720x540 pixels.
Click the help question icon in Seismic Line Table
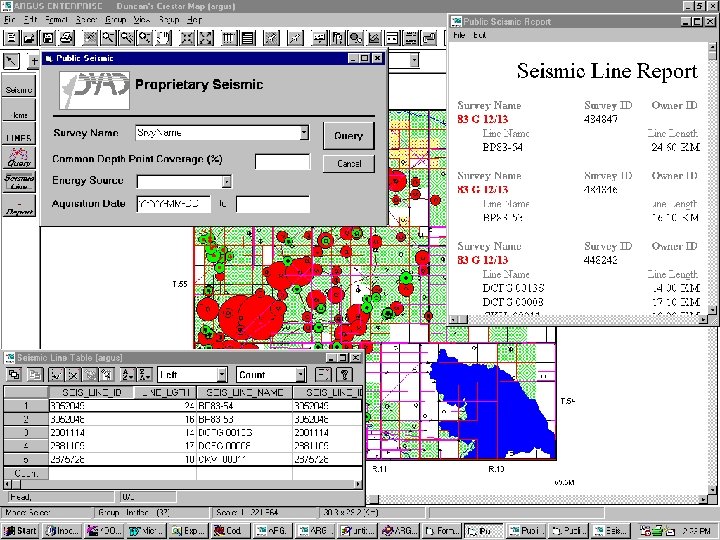coord(344,375)
